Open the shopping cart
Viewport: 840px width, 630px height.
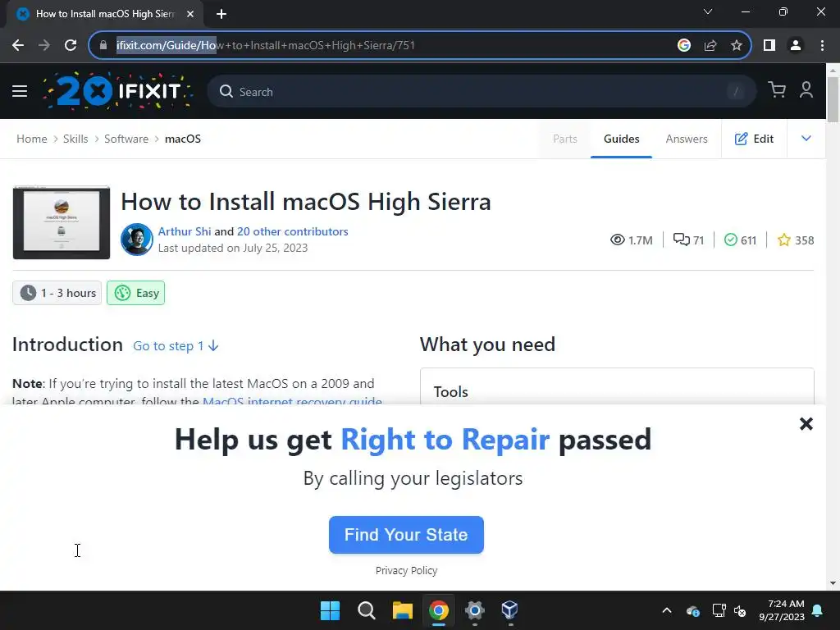tap(777, 90)
